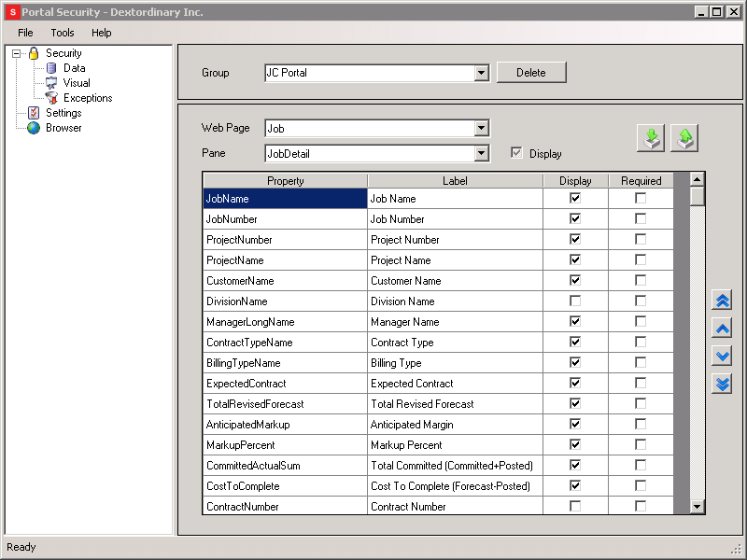Image resolution: width=747 pixels, height=560 pixels.
Task: Open the Exceptions item under Security
Action: point(87,98)
